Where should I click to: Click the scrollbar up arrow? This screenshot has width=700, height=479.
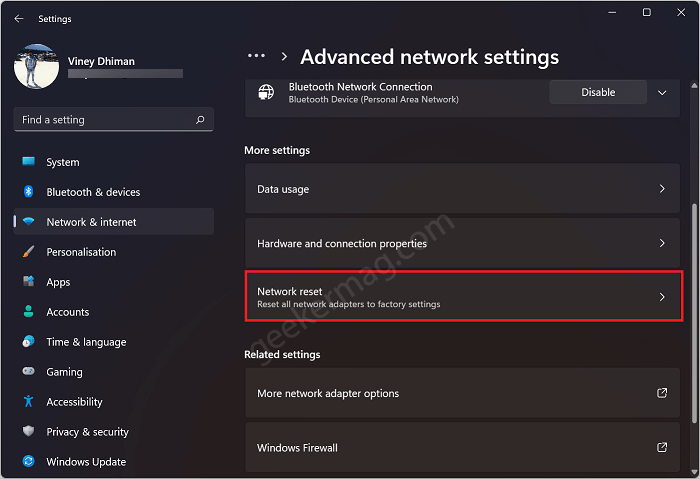point(694,85)
